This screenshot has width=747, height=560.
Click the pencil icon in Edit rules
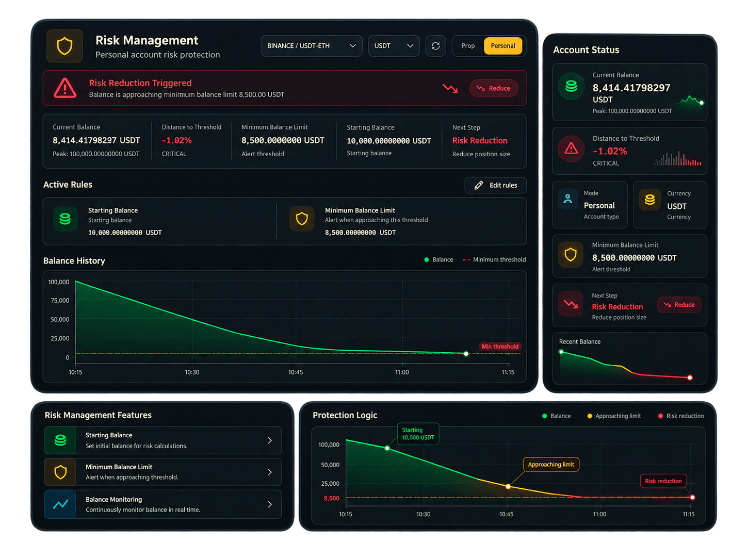[x=479, y=185]
